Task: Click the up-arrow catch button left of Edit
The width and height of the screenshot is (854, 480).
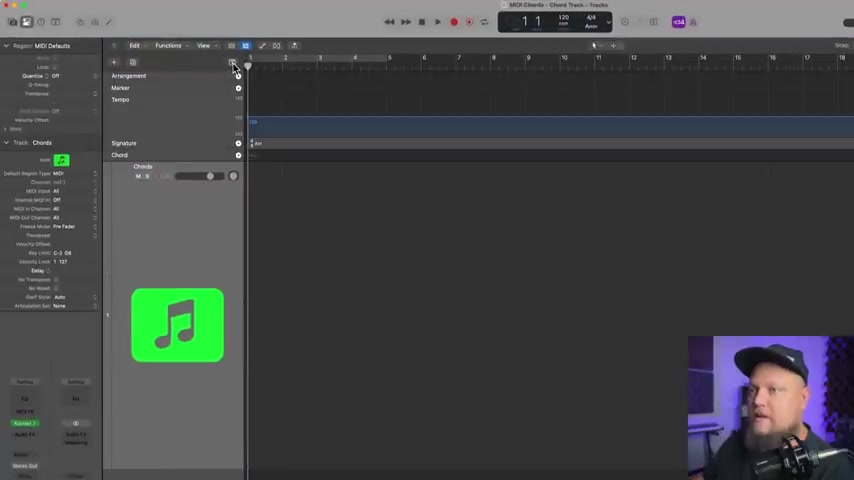Action: click(x=114, y=46)
